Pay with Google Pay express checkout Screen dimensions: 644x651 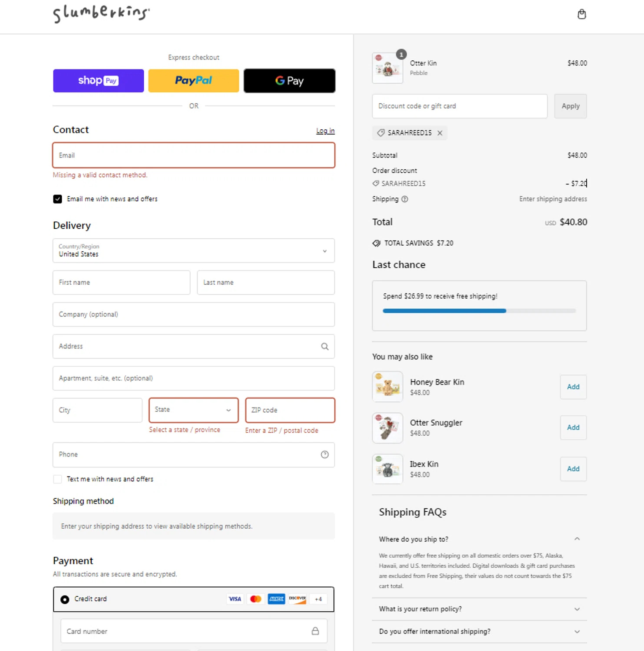coord(289,81)
